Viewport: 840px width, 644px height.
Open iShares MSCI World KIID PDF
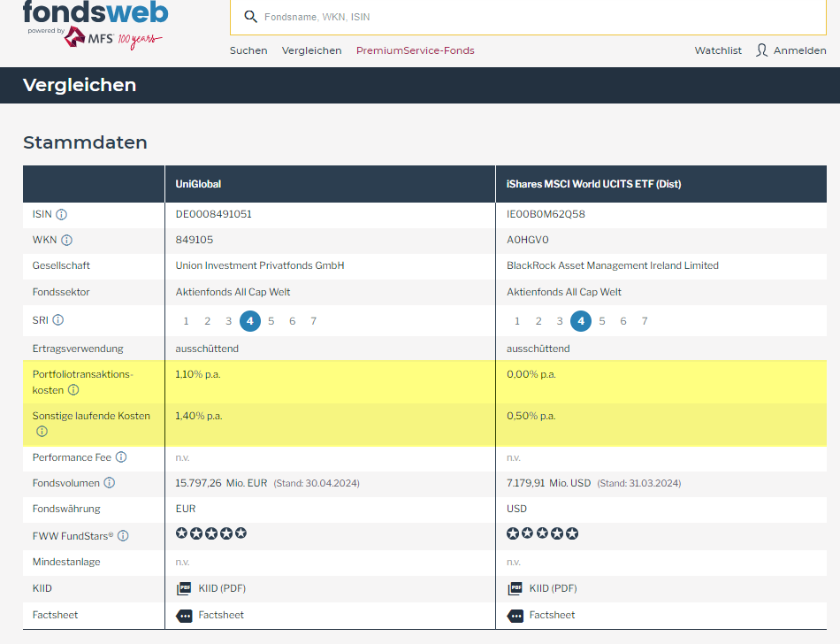coord(543,588)
